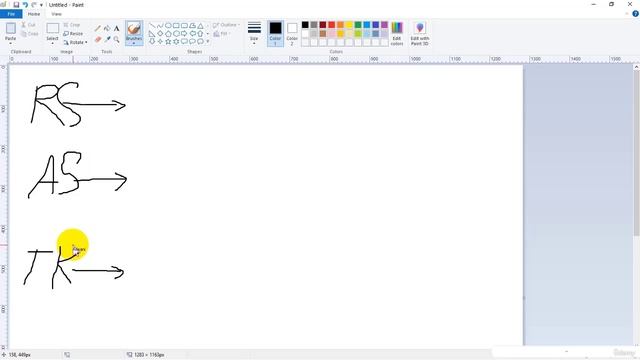Activate the Color 1 foreground selector
Image resolution: width=640 pixels, height=360 pixels.
[x=276, y=33]
